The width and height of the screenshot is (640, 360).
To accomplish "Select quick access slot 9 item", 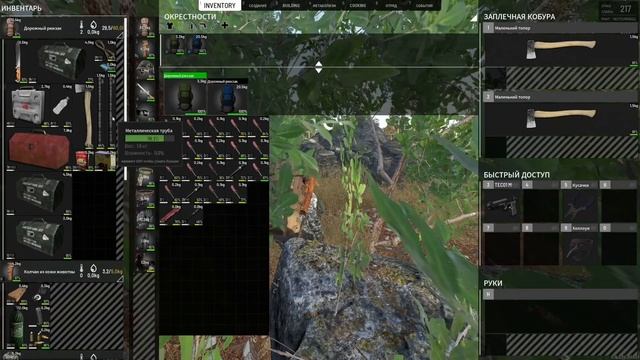I will pyautogui.click(x=580, y=248).
